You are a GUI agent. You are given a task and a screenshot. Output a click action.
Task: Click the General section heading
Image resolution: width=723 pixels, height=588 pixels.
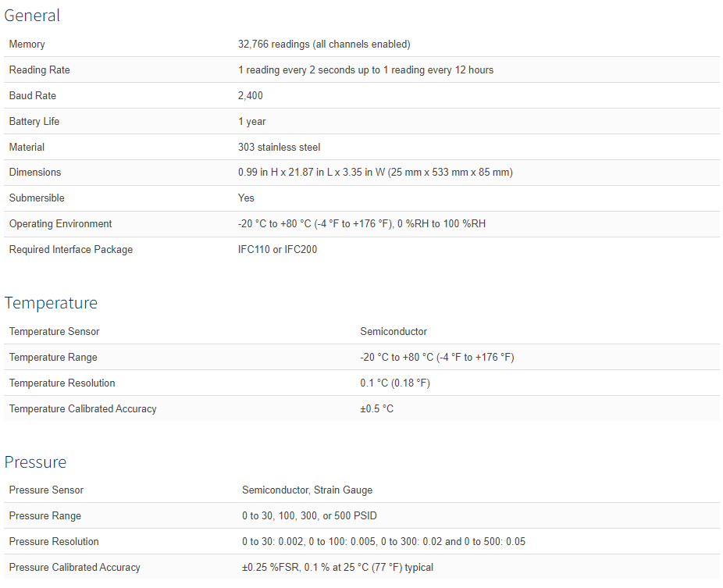(x=32, y=15)
